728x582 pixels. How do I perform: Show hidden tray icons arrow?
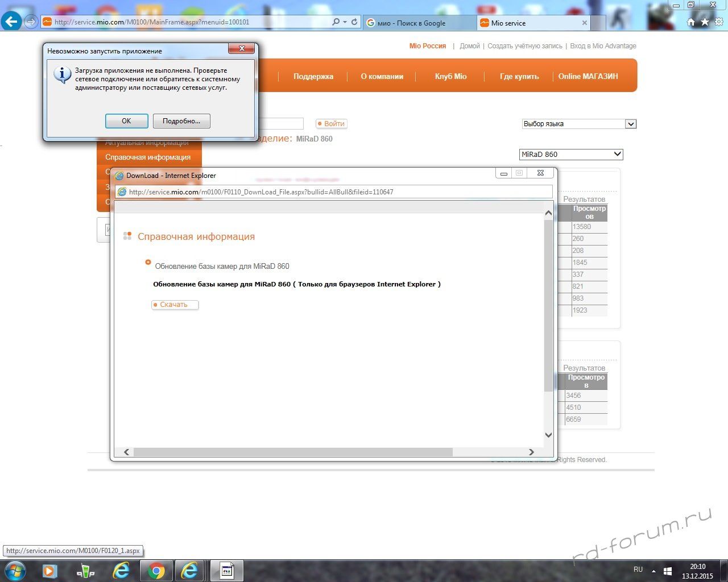coord(653,571)
